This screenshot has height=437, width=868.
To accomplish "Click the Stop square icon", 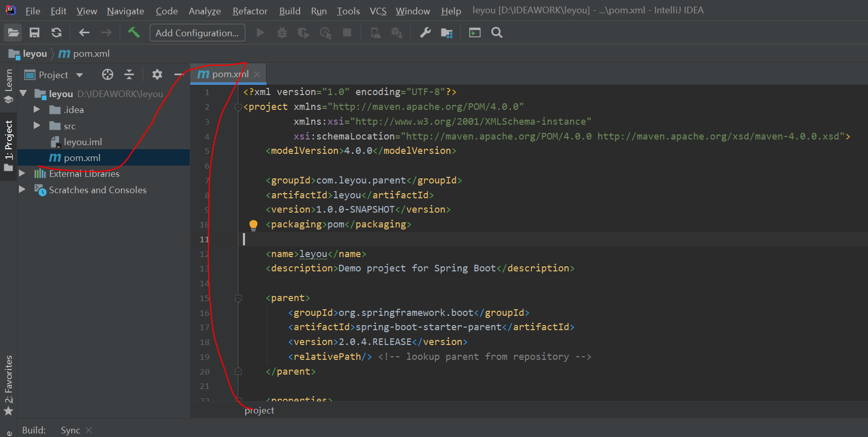I will [x=347, y=33].
